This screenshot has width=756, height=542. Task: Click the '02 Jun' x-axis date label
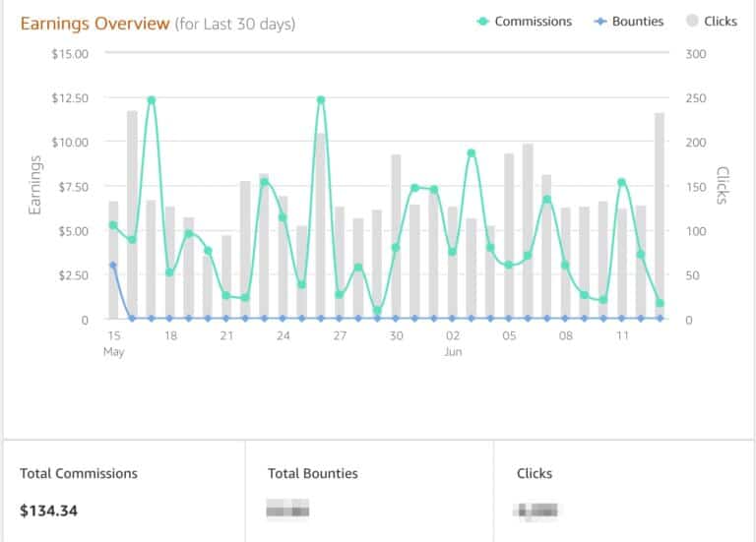453,342
